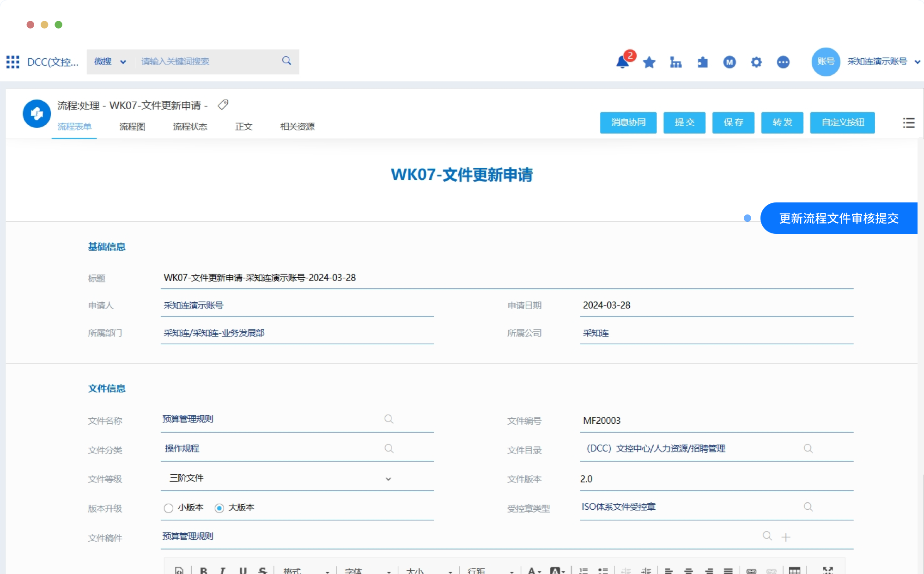The image size is (924, 574).
Task: Click the favorites star icon
Action: tap(649, 62)
